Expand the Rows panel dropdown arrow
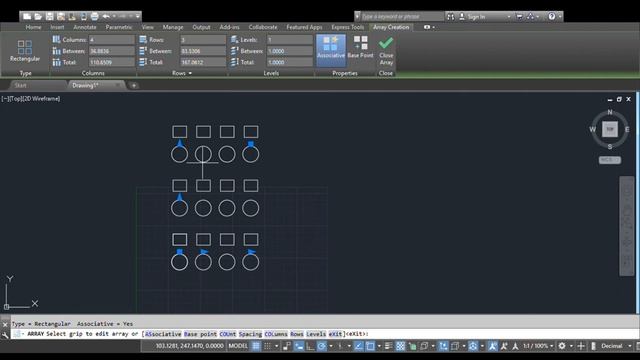The width and height of the screenshot is (640, 360). point(190,73)
